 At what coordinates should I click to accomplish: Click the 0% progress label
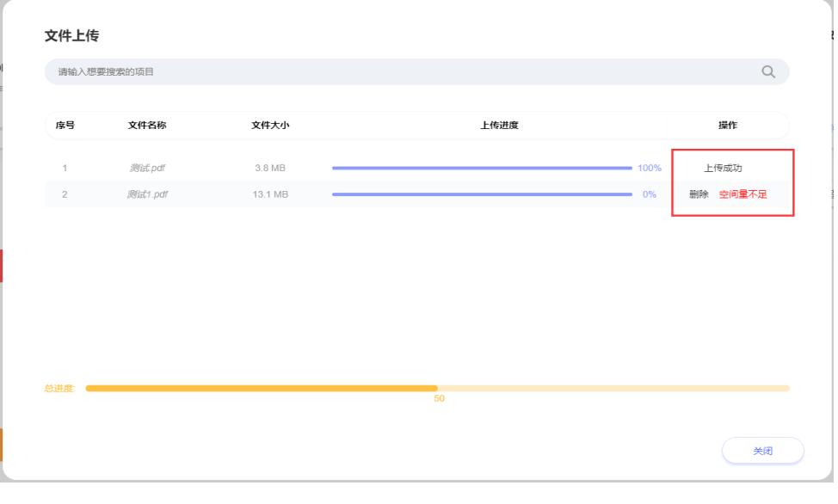[650, 194]
